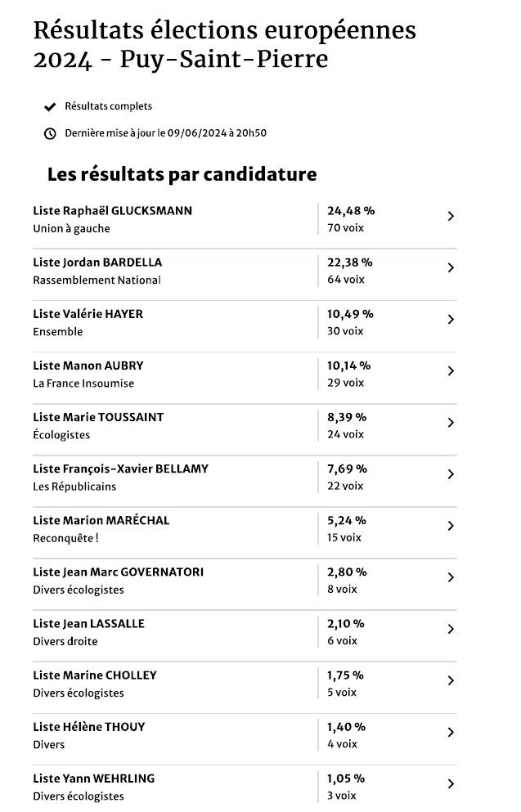Open Liste Jordan BARDELLA link

coord(97,262)
